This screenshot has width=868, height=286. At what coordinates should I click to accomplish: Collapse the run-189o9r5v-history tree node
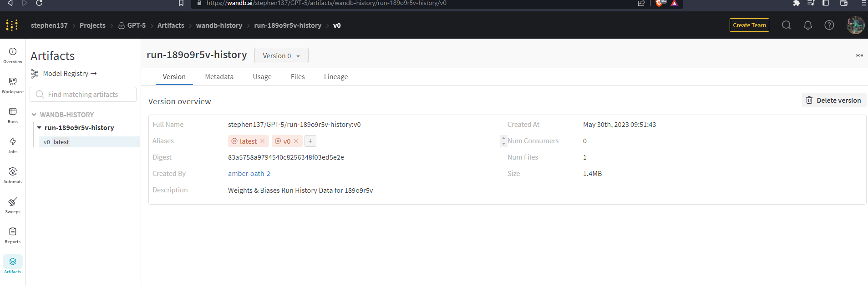39,128
